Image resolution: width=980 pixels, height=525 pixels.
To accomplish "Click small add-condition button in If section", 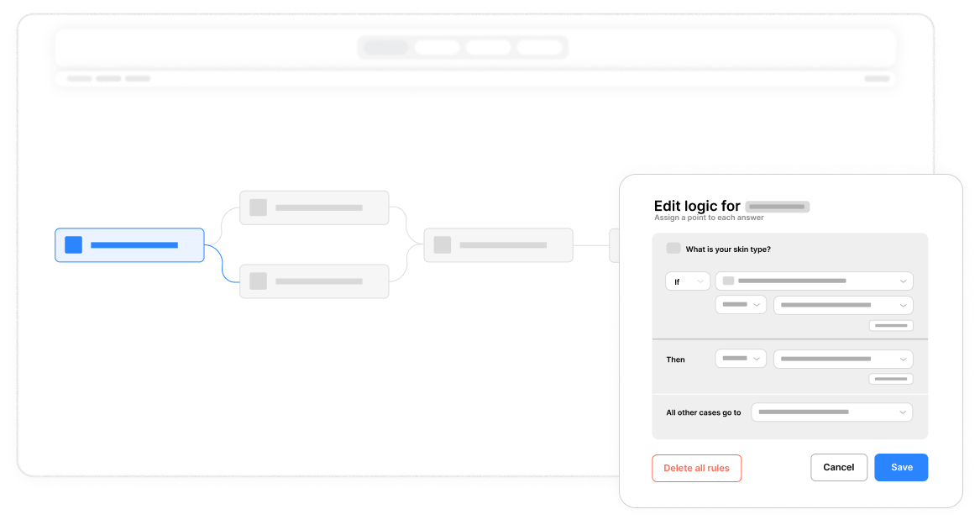I will (891, 326).
